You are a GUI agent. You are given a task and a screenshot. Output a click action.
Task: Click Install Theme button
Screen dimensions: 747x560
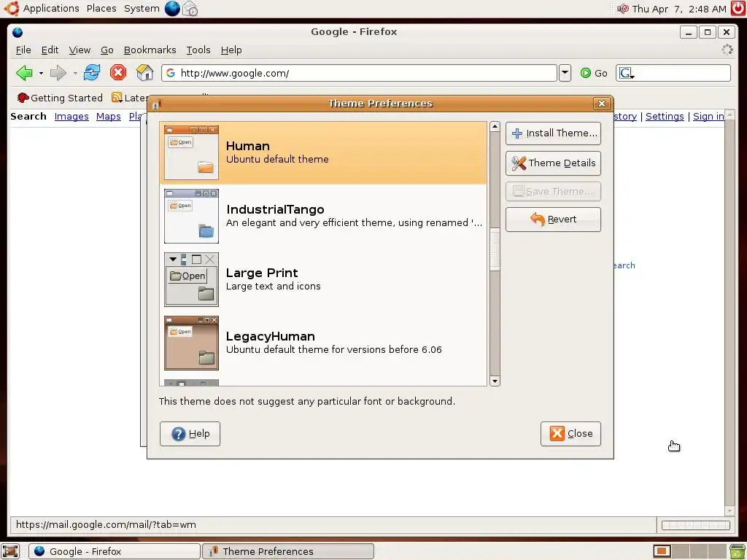tap(553, 133)
